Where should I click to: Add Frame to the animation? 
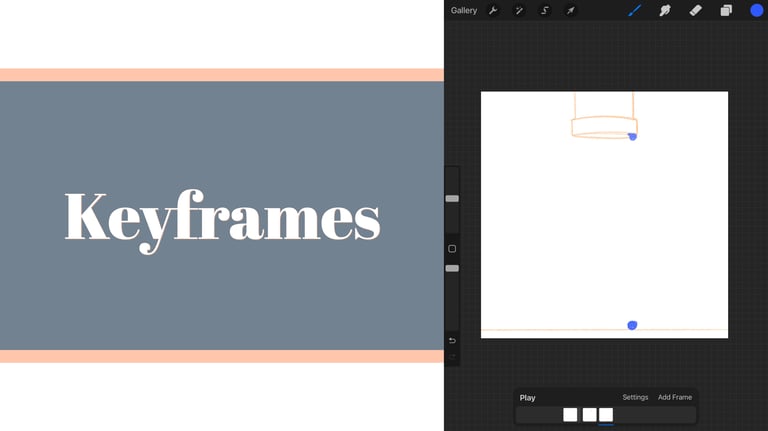[x=675, y=397]
